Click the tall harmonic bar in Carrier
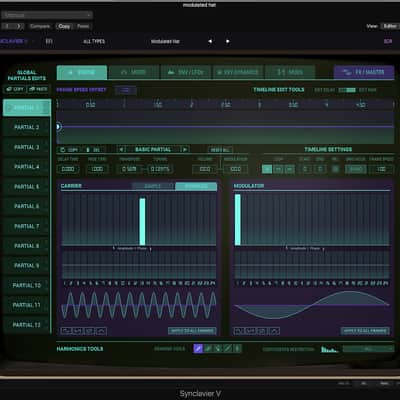Image resolution: width=400 pixels, height=400 pixels. [x=142, y=222]
